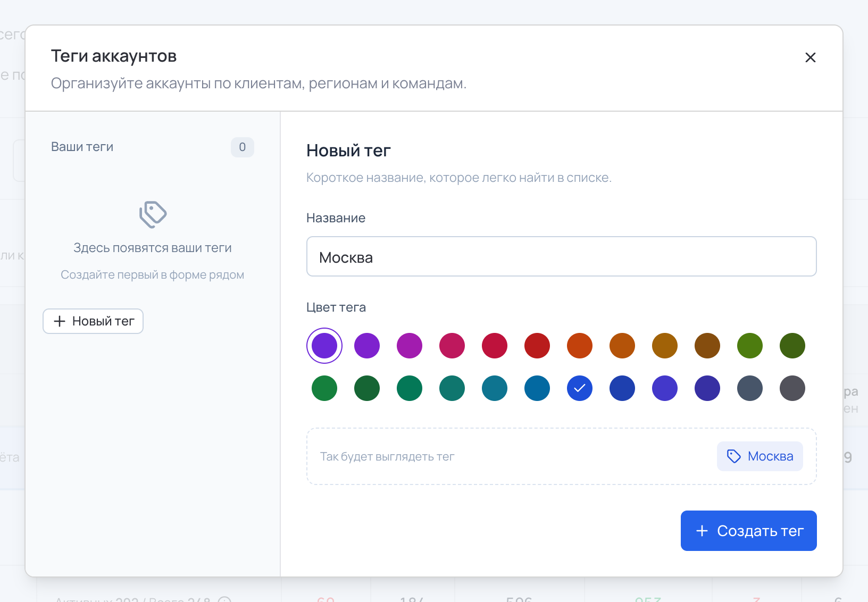Click the Так будет выглядеть тег text
Viewport: 868px width, 602px height.
[x=387, y=457]
